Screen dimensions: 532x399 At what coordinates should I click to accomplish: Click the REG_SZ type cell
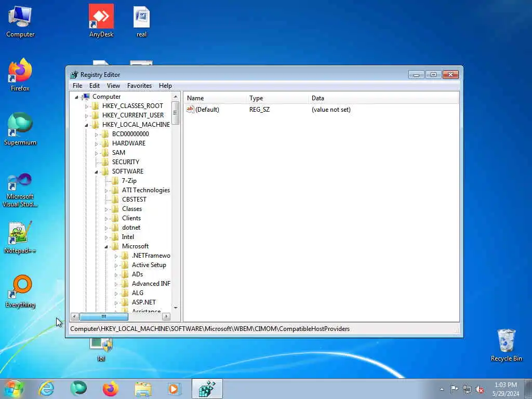[259, 109]
